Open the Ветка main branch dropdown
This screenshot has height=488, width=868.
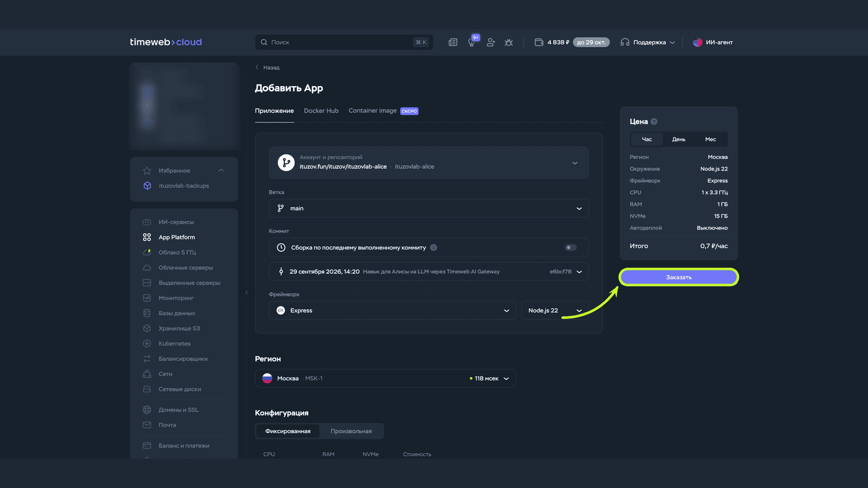(x=429, y=208)
